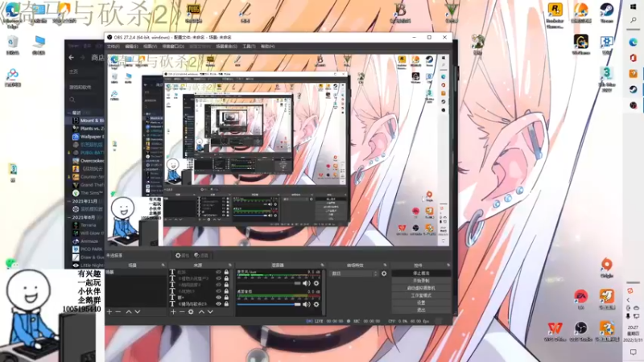Viewport: 644px width, 362px height.
Task: Move scene up with the up arrow
Action: coord(129,312)
